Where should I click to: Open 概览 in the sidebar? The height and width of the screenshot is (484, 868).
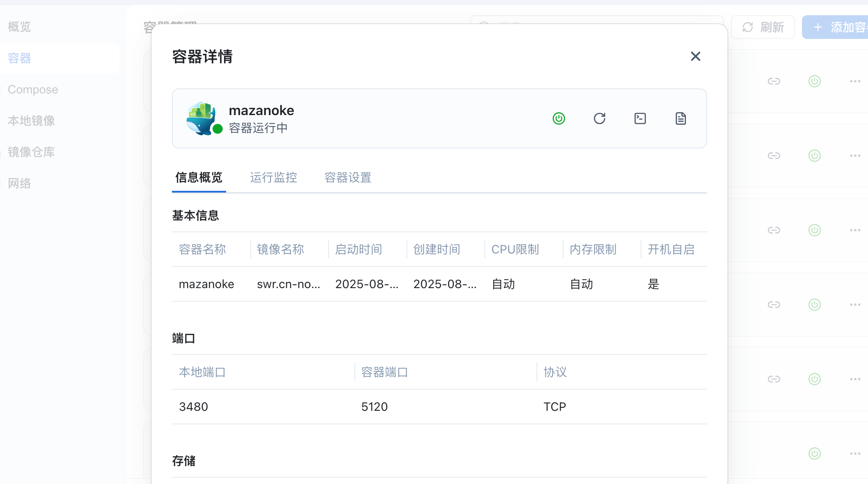pyautogui.click(x=19, y=27)
